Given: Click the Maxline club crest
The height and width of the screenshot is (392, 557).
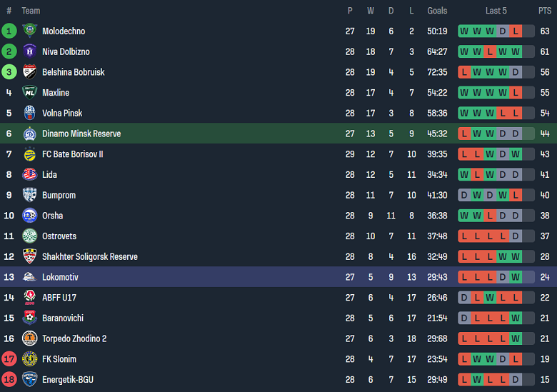Looking at the screenshot, I should click(x=29, y=92).
